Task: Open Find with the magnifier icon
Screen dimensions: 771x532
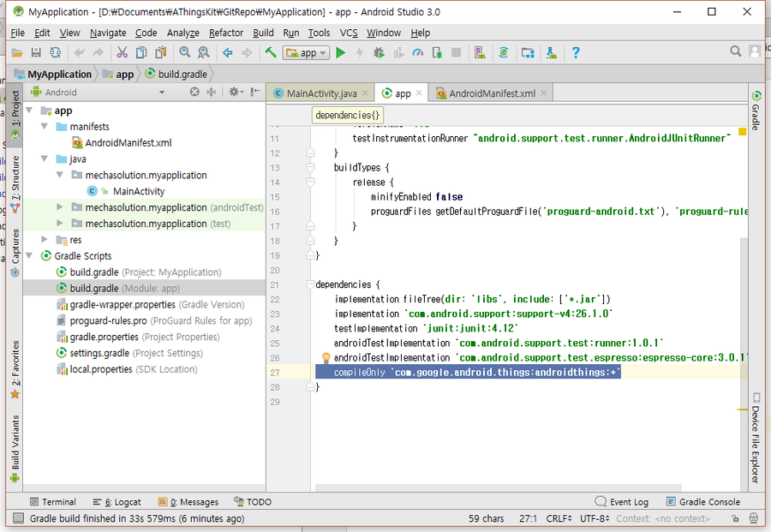Action: [x=184, y=52]
